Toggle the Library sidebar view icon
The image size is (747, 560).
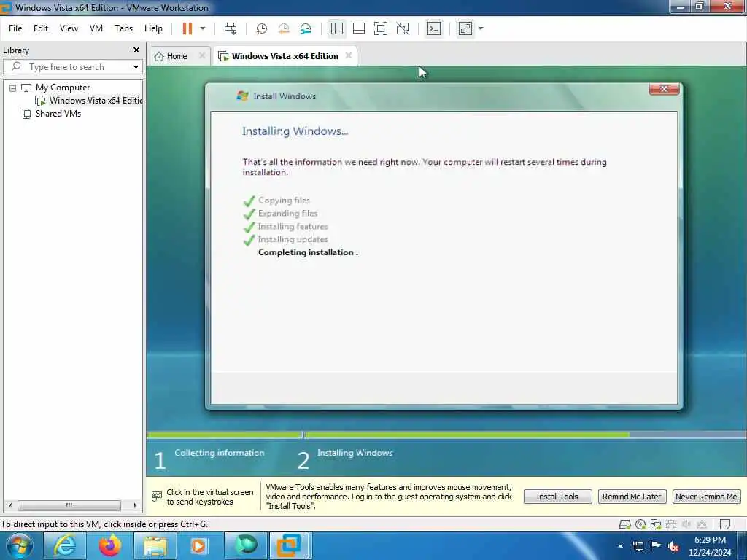coord(337,28)
